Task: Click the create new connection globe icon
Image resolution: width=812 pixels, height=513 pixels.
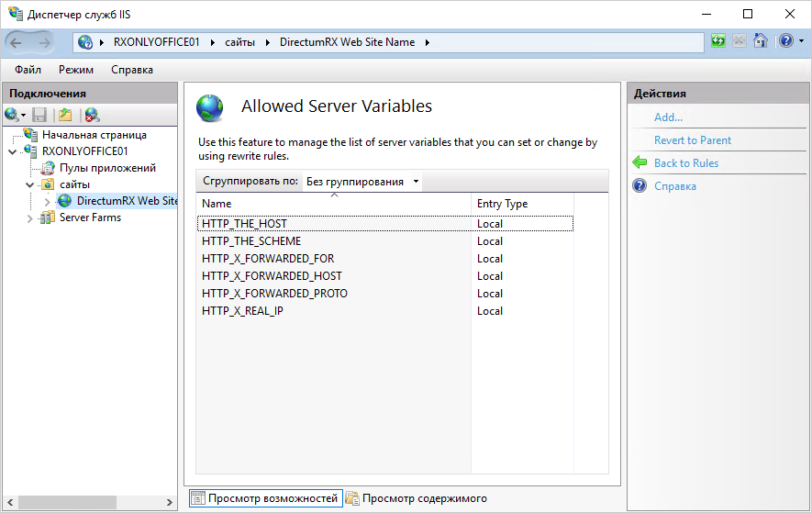Action: tap(12, 115)
